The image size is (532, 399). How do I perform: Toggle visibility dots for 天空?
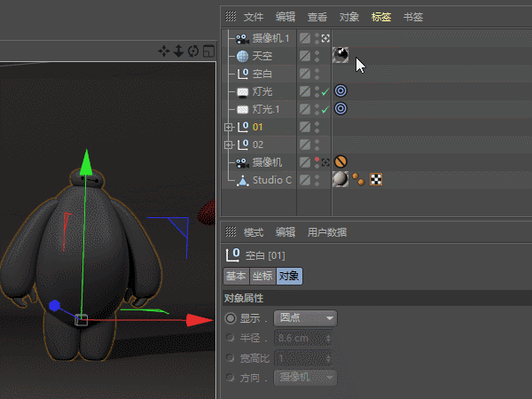click(317, 56)
